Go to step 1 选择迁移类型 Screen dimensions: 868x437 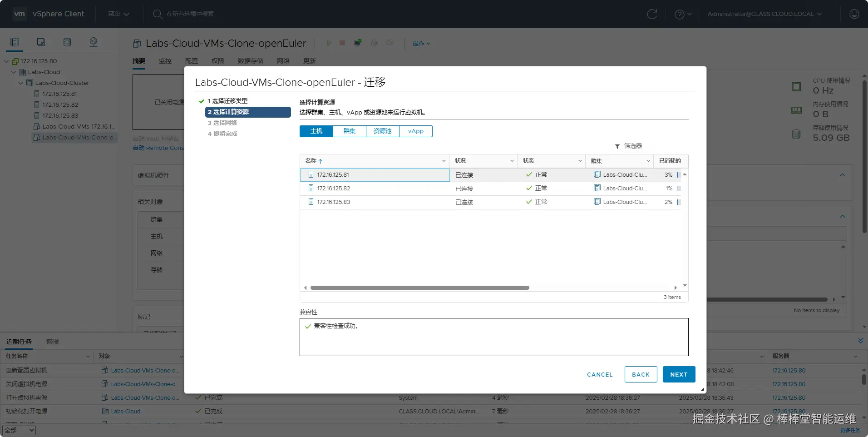coord(227,101)
